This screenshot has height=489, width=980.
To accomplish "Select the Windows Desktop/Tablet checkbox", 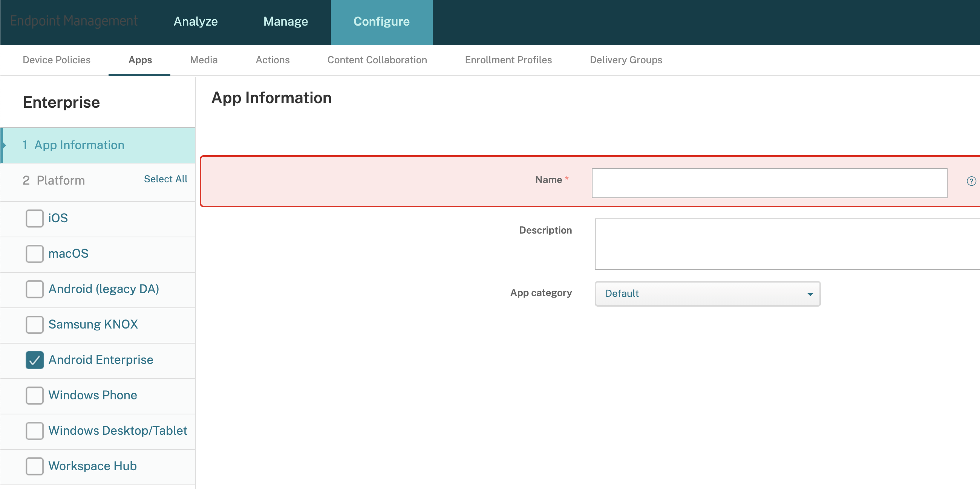I will coord(34,431).
